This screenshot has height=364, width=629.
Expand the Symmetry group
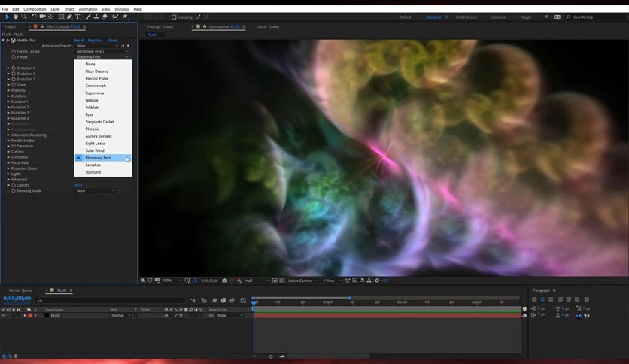(x=8, y=157)
